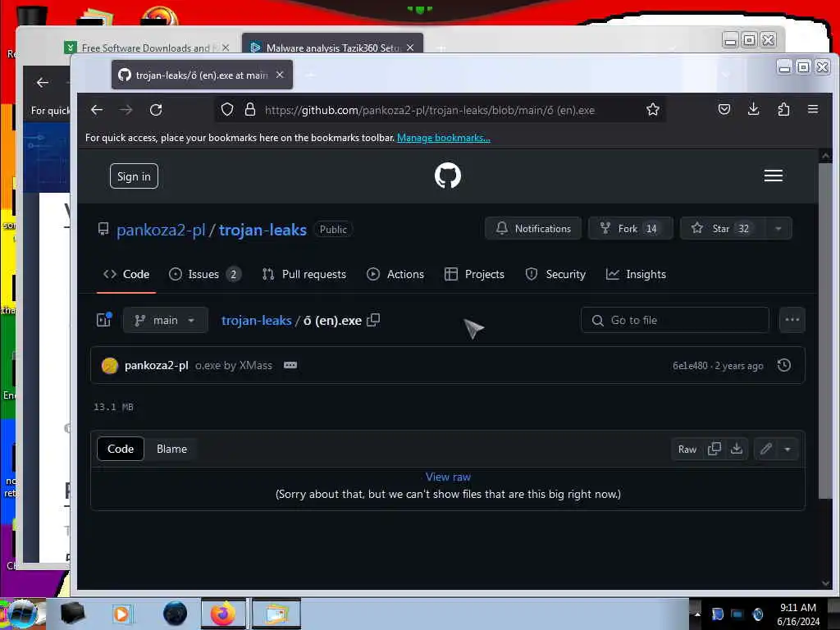840x630 pixels.
Task: Copy file path next to ō (en).exe
Action: pyautogui.click(x=373, y=320)
